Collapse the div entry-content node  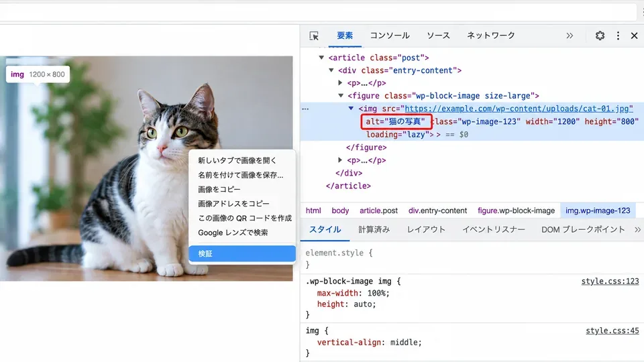coord(331,70)
